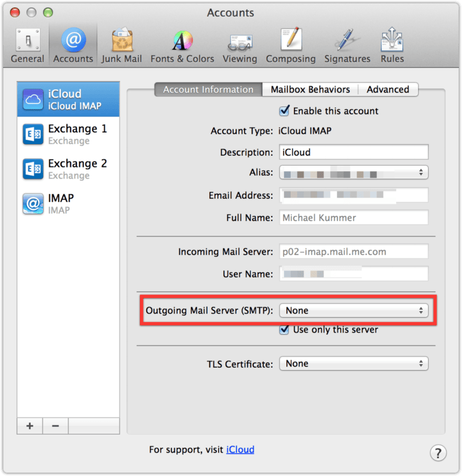Select the iCloud IMAP account
462x476 pixels.
68,99
